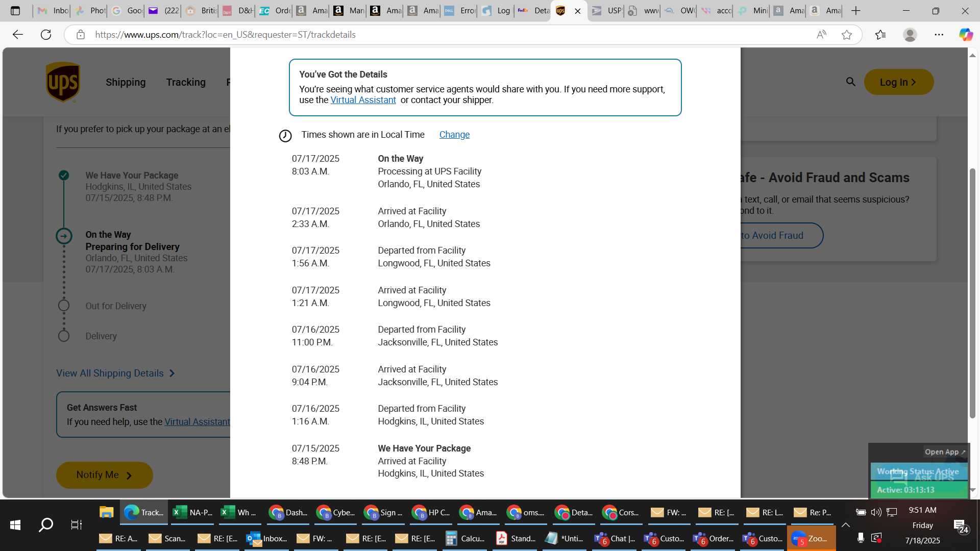Viewport: 980px width, 551px height.
Task: Open the Dash Chrome taskbar item
Action: (288, 512)
